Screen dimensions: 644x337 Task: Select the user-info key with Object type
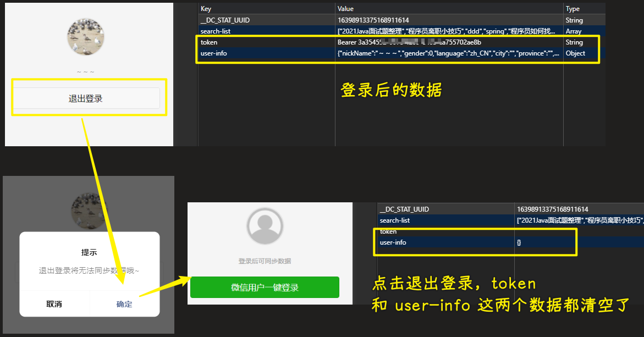click(214, 53)
